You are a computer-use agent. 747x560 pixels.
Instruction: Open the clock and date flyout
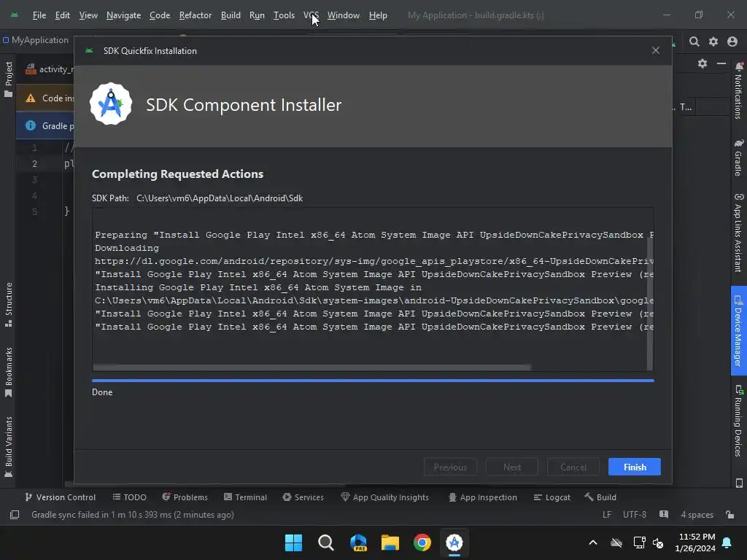695,542
